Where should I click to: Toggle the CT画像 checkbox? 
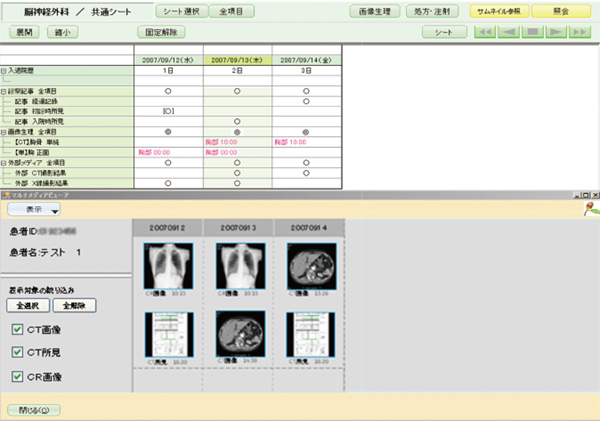(16, 331)
